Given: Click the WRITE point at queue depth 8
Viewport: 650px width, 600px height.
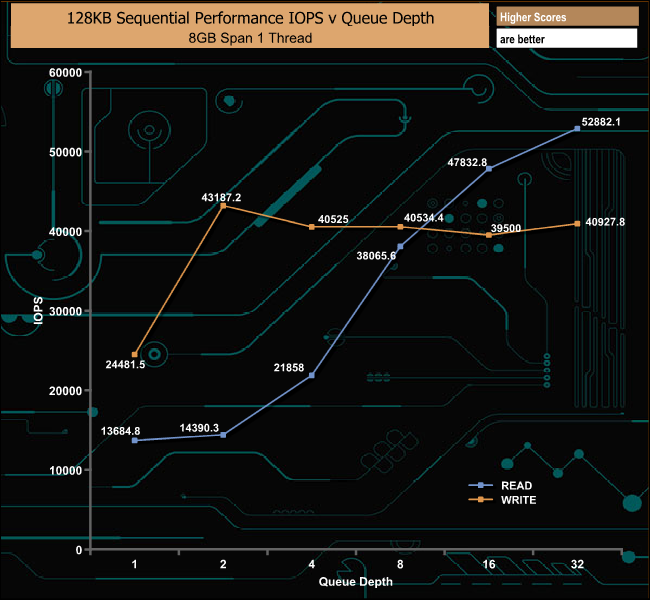Looking at the screenshot, I should coord(400,227).
